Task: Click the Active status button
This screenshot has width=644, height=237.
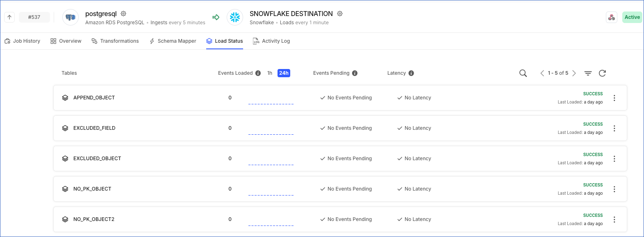Action: pyautogui.click(x=632, y=17)
